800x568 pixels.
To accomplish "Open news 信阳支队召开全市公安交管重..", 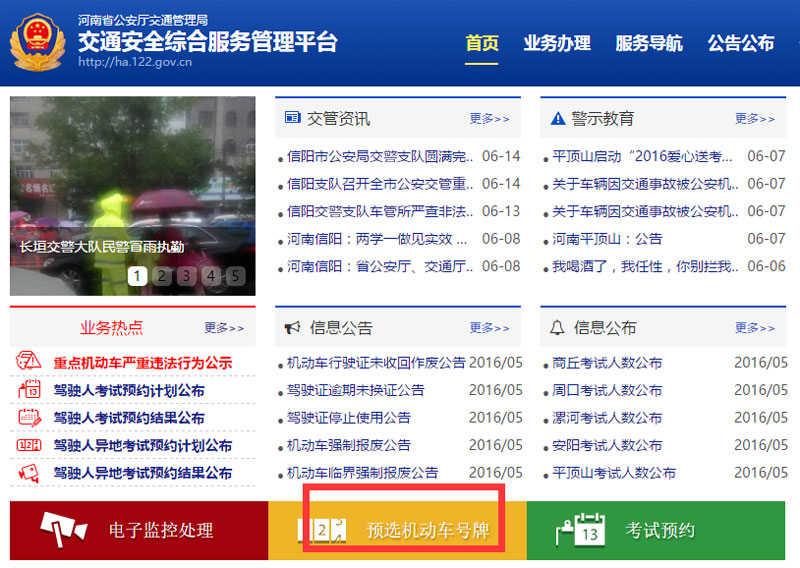I will point(380,184).
